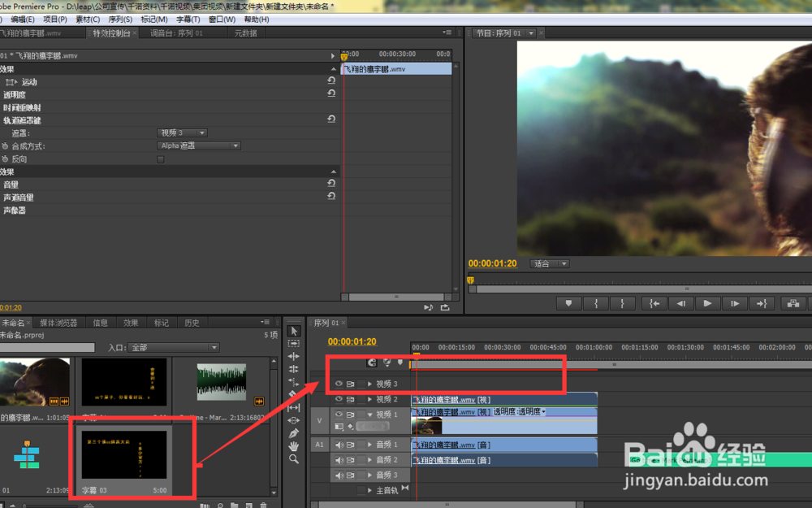
Task: Go to Out point button
Action: 762,304
